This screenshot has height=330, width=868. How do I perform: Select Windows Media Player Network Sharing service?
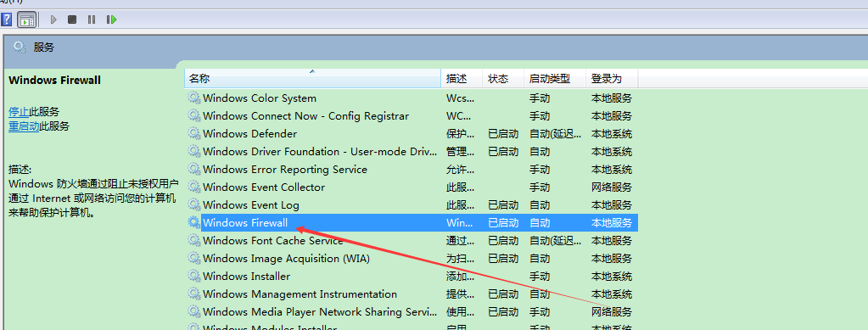320,311
